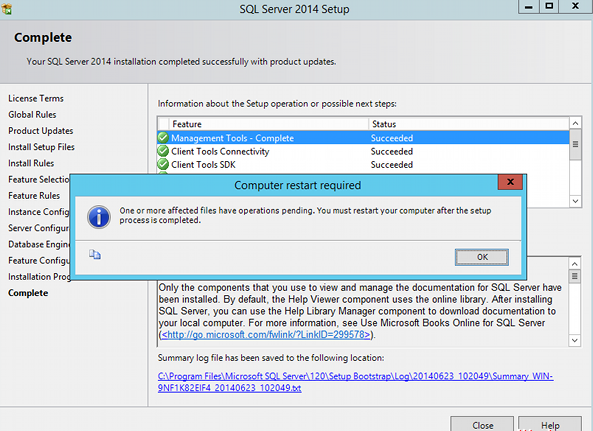Click green checkmark beside Client Tools SDK
Viewport: 593px width, 431px height.
tap(163, 164)
